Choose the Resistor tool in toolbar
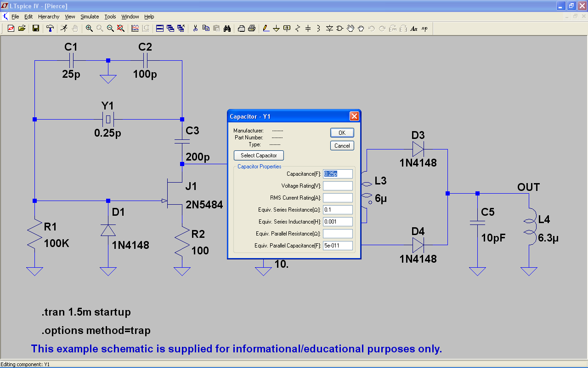588x368 pixels. point(298,29)
